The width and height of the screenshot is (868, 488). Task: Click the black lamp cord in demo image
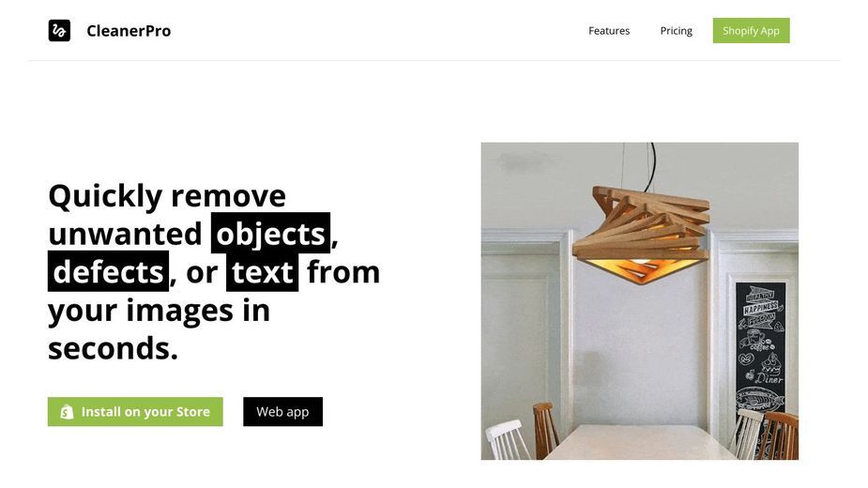[652, 164]
